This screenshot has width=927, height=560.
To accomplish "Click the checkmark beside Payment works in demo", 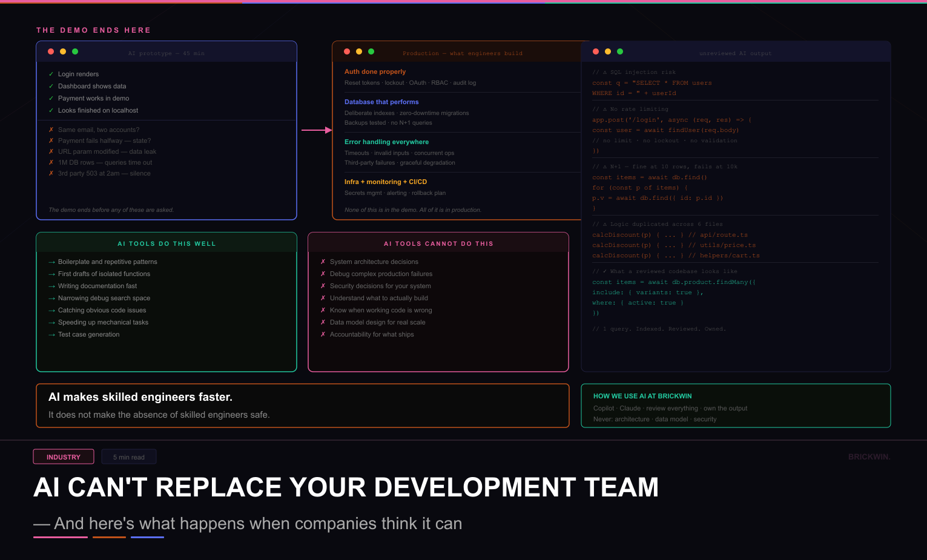I will [x=51, y=98].
